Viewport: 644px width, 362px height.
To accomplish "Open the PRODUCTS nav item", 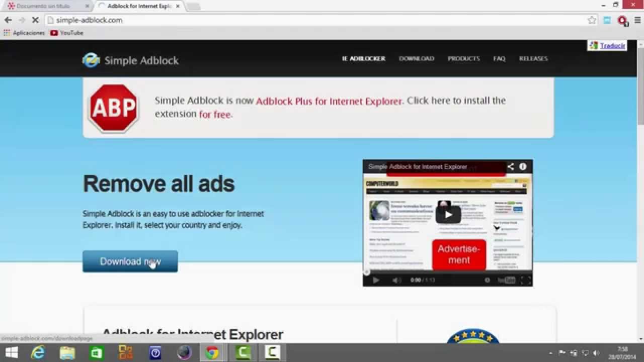I will tap(464, 59).
